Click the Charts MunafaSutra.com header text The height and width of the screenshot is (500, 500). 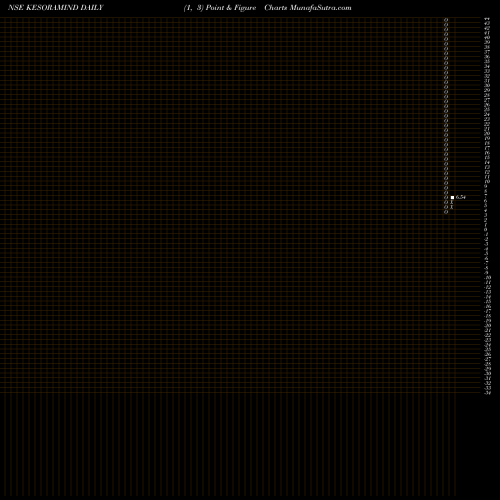tap(308, 8)
